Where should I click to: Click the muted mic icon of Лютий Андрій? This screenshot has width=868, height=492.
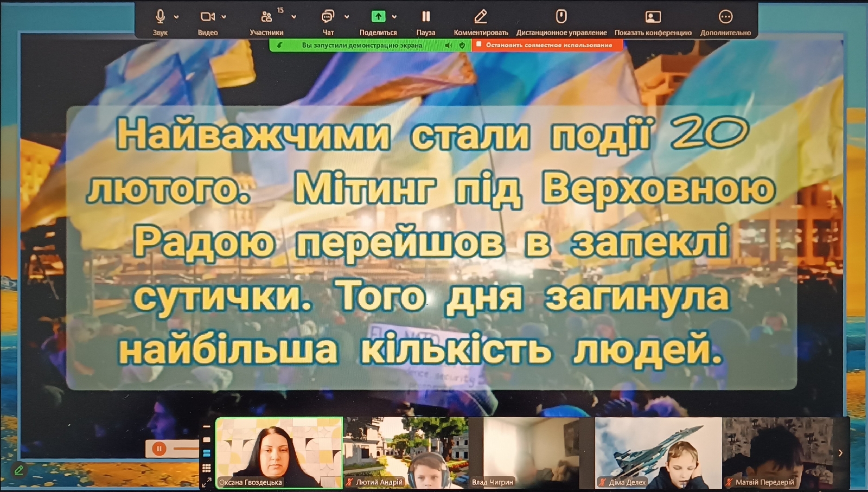click(x=350, y=482)
